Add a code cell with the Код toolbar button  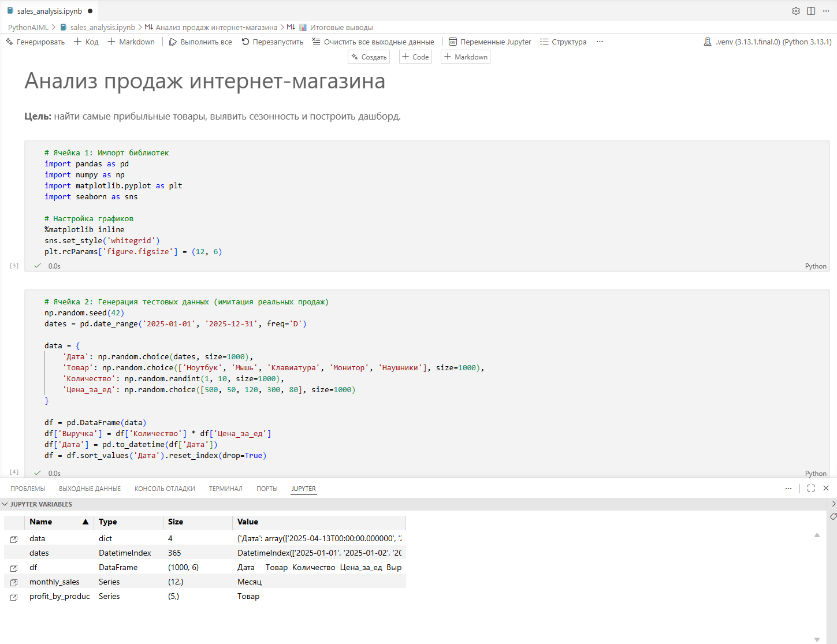pos(86,42)
